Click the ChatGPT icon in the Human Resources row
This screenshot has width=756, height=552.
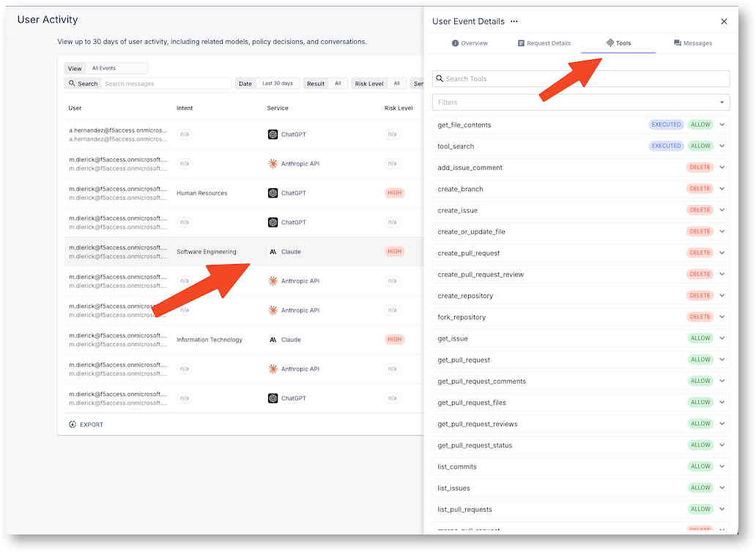(273, 193)
